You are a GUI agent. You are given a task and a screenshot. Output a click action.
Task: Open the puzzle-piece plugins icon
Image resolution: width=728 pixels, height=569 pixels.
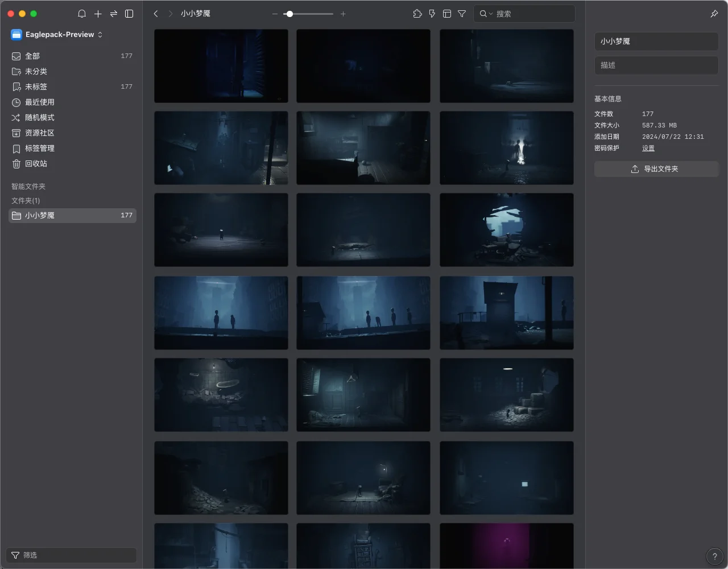click(x=417, y=14)
